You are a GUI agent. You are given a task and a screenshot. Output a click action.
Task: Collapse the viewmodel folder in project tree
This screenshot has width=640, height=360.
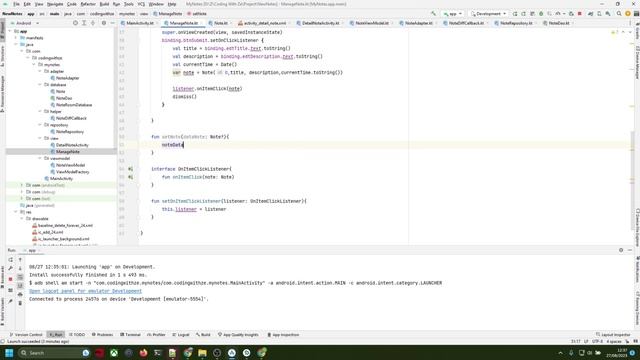pos(40,158)
